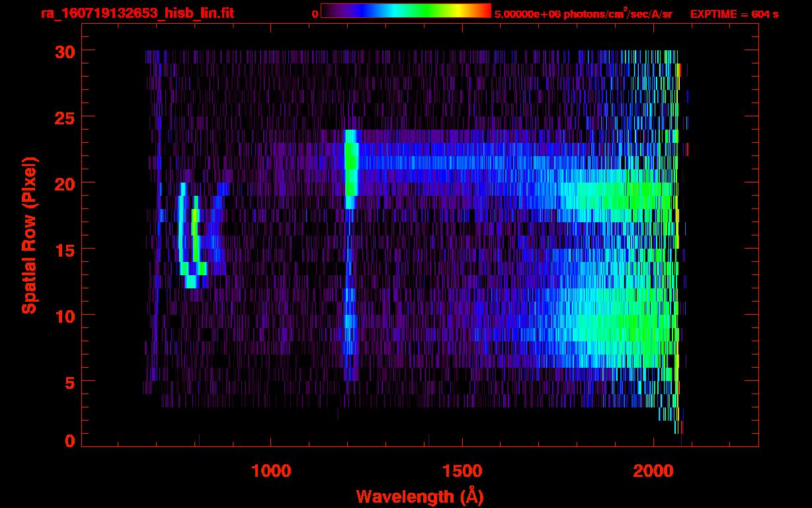Image resolution: width=812 pixels, height=508 pixels.
Task: Click the Spatial Row (Pixel) axis title
Action: 28,235
